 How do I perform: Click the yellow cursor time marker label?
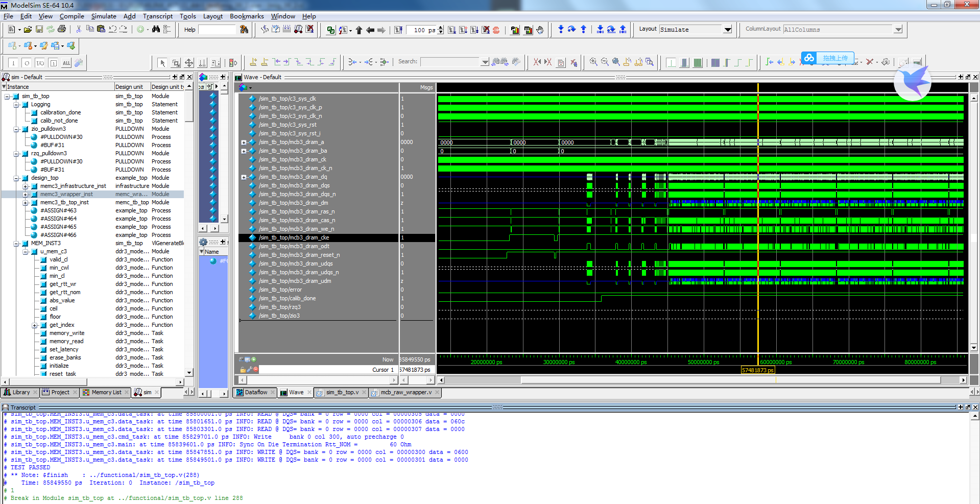[757, 370]
